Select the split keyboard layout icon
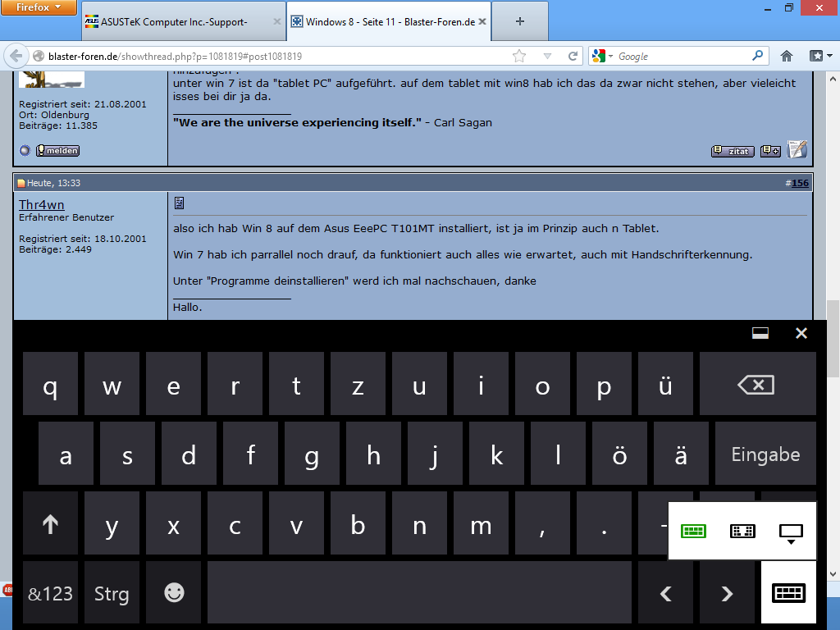The height and width of the screenshot is (630, 840). (742, 532)
